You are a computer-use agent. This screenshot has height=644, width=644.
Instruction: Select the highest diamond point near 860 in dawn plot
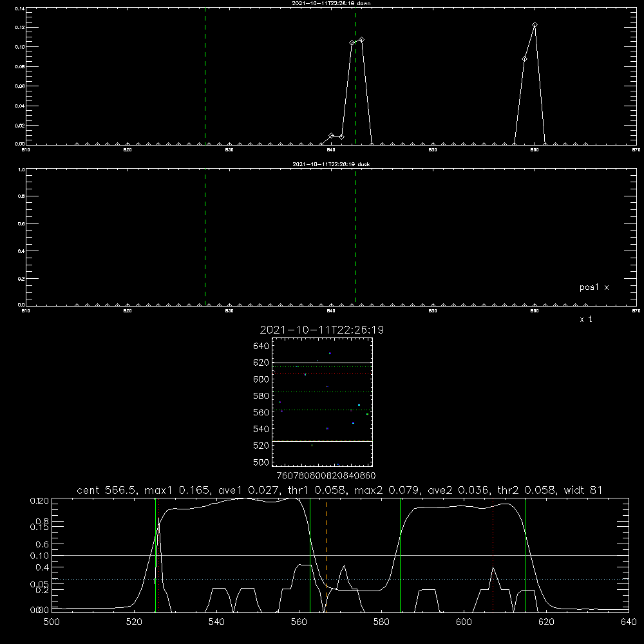pos(535,25)
